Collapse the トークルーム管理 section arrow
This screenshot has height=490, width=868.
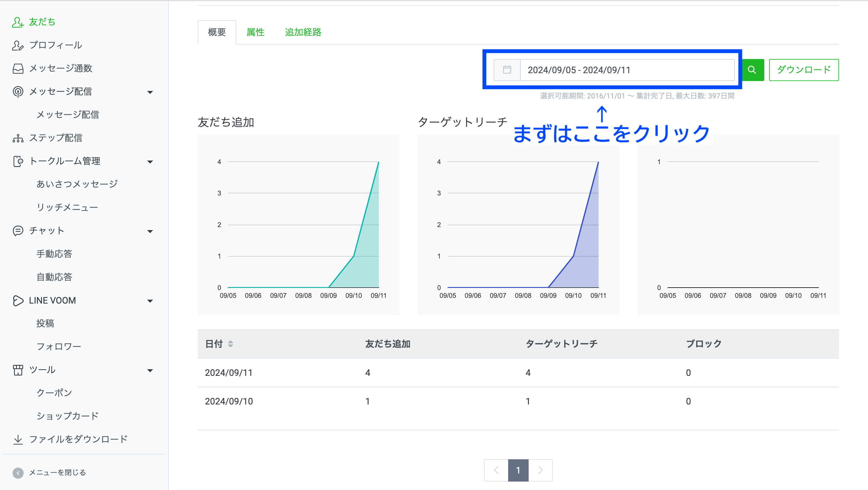point(150,162)
